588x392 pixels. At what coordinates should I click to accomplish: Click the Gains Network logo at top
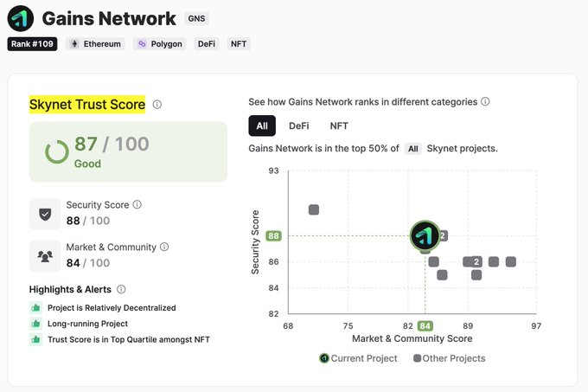coord(20,18)
